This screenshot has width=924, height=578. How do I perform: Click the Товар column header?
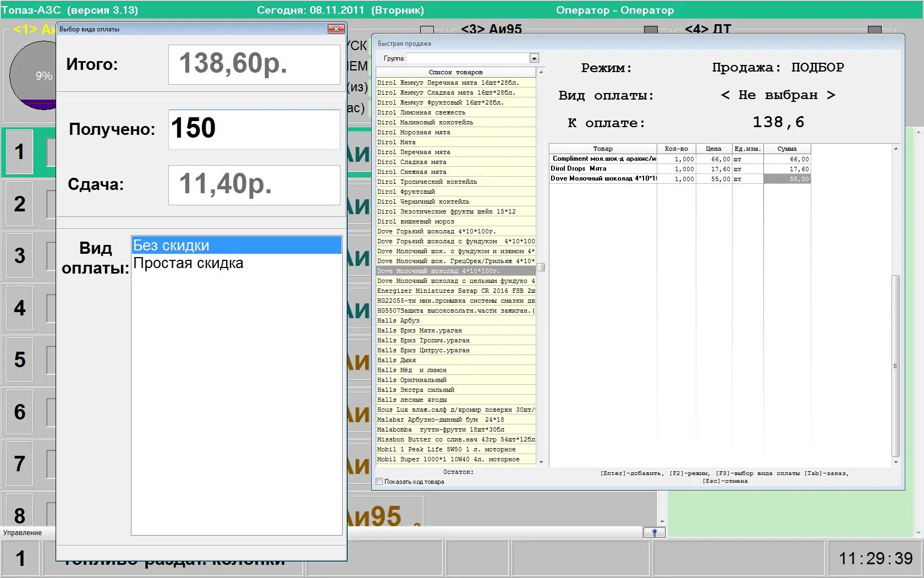click(603, 149)
